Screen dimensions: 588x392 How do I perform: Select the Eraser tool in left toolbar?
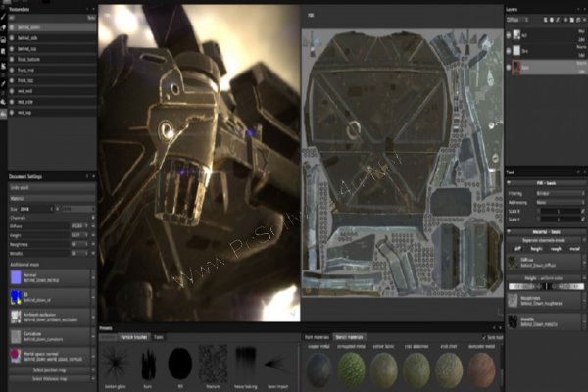3,27
